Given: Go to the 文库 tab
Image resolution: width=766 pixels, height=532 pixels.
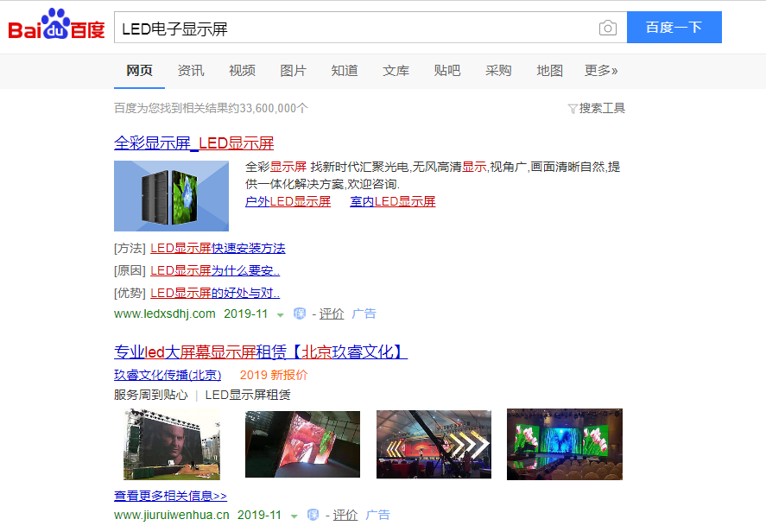Looking at the screenshot, I should coord(396,70).
